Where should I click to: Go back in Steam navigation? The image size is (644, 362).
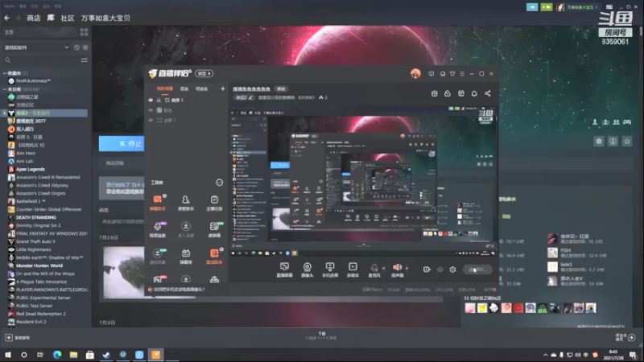point(7,18)
